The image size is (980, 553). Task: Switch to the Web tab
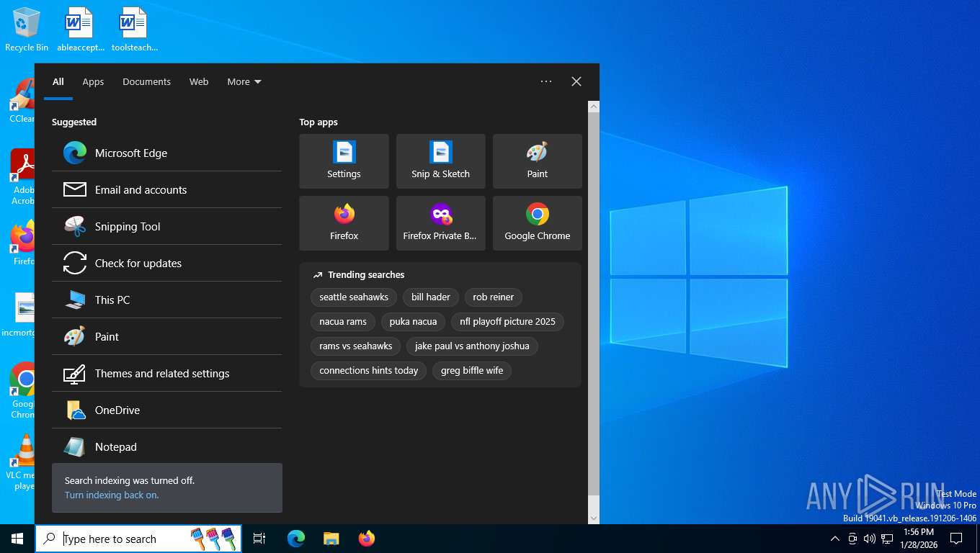coord(199,81)
